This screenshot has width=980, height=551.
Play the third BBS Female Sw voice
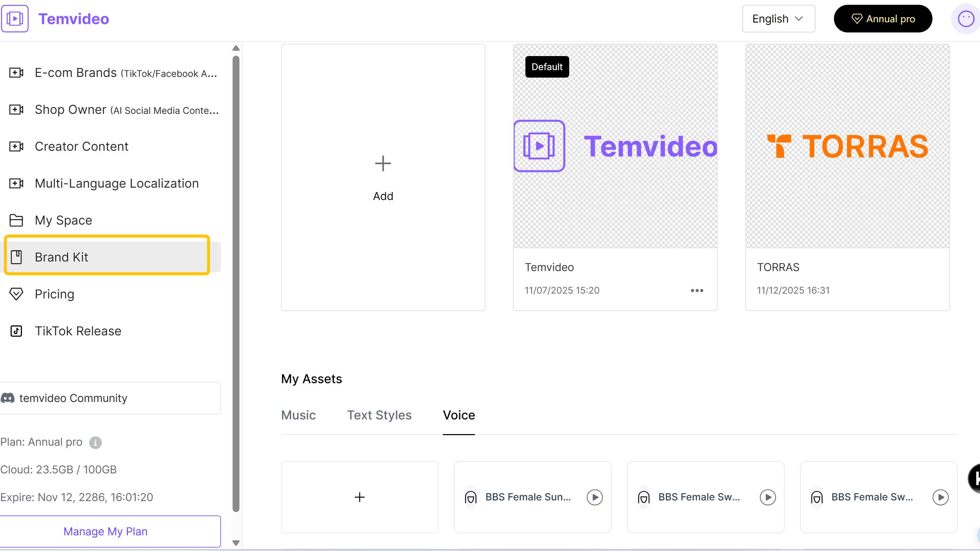click(940, 497)
